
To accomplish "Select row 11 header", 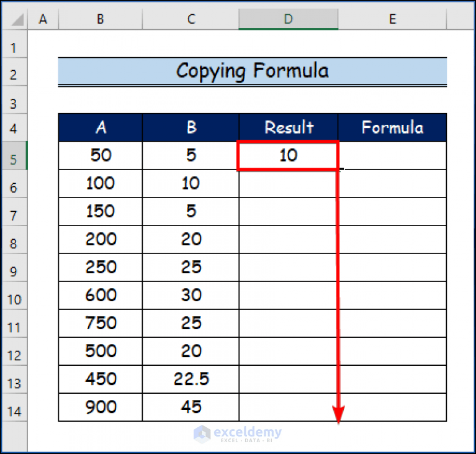I will click(x=14, y=324).
